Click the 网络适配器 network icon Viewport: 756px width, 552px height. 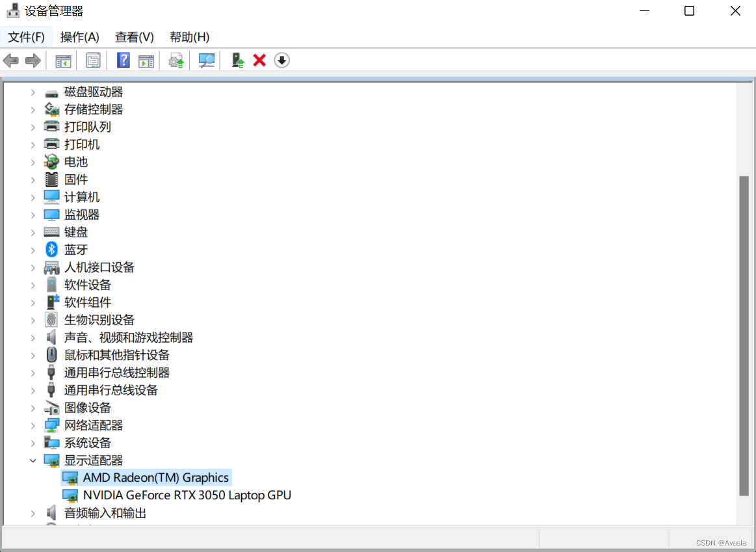point(51,425)
